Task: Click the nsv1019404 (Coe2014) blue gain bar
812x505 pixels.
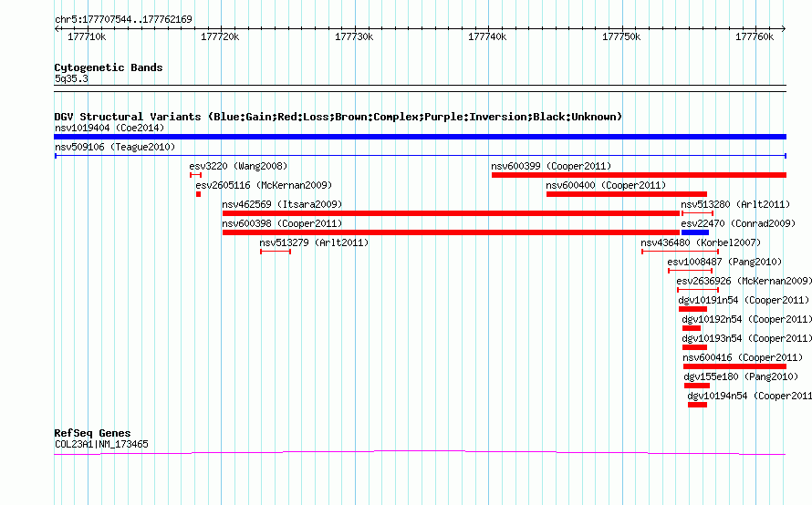Action: tap(420, 137)
